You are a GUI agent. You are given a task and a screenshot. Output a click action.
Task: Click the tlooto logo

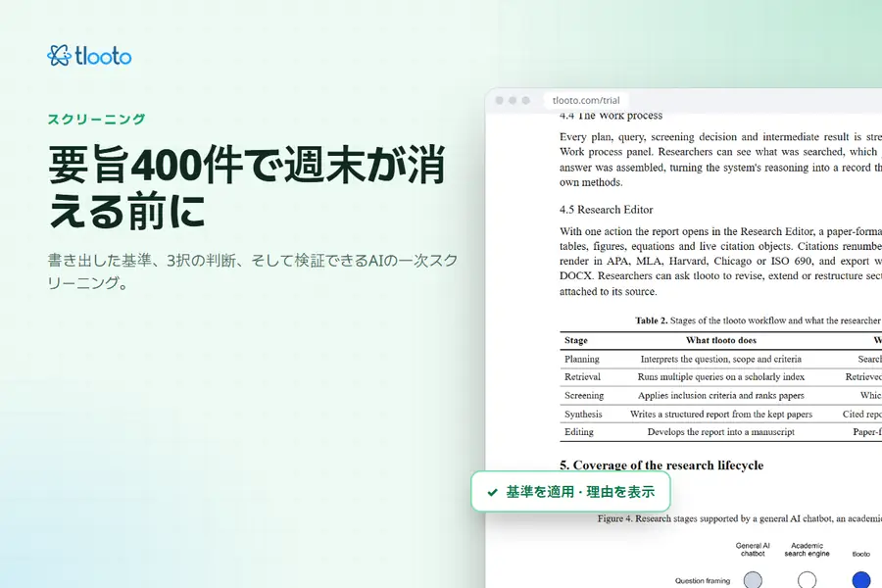coord(89,56)
